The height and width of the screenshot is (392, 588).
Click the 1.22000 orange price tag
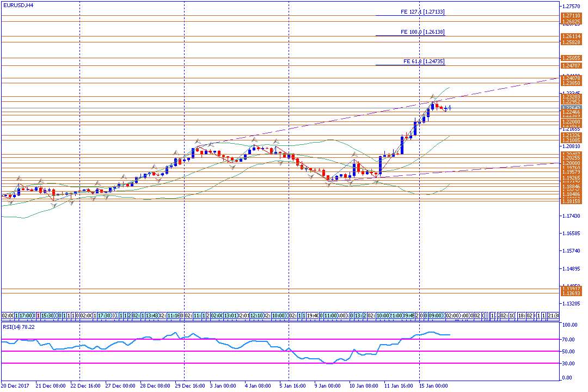tap(571, 122)
